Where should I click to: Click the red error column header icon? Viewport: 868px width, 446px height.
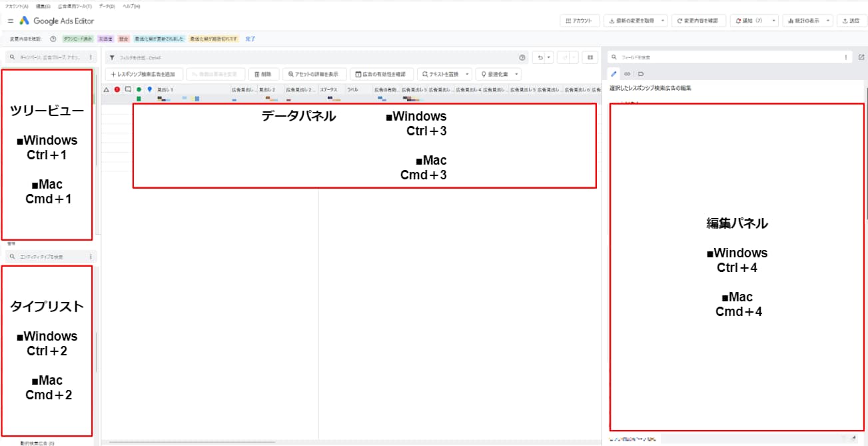tap(117, 89)
